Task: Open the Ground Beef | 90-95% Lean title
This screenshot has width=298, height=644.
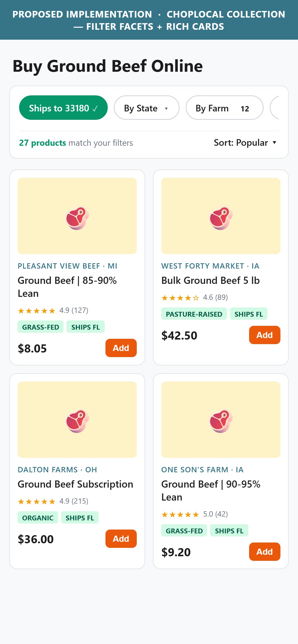Action: coord(211,491)
